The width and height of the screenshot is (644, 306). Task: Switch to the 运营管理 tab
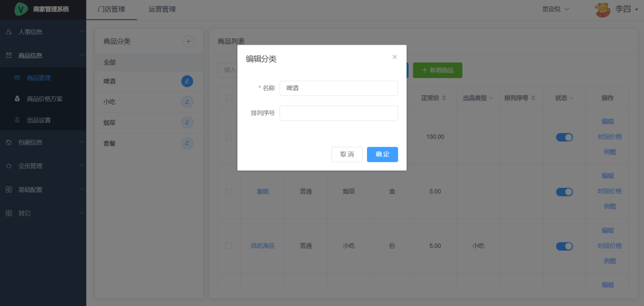pos(162,9)
